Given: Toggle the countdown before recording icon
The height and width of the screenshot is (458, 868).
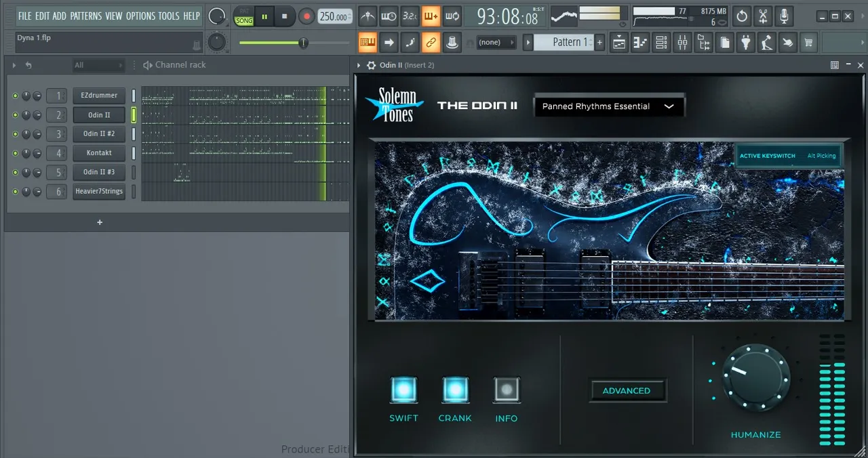Looking at the screenshot, I should 410,16.
